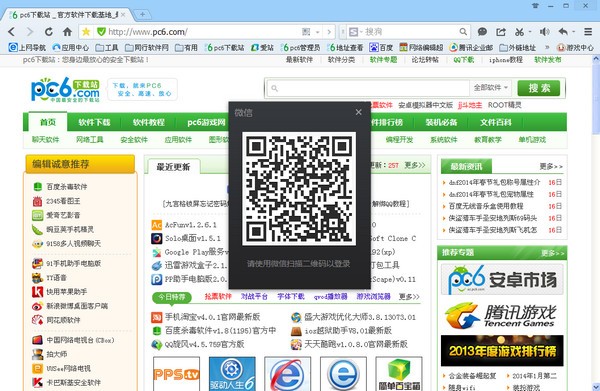The width and height of the screenshot is (600, 391).
Task: Open the browser home page icon
Action: point(67,32)
